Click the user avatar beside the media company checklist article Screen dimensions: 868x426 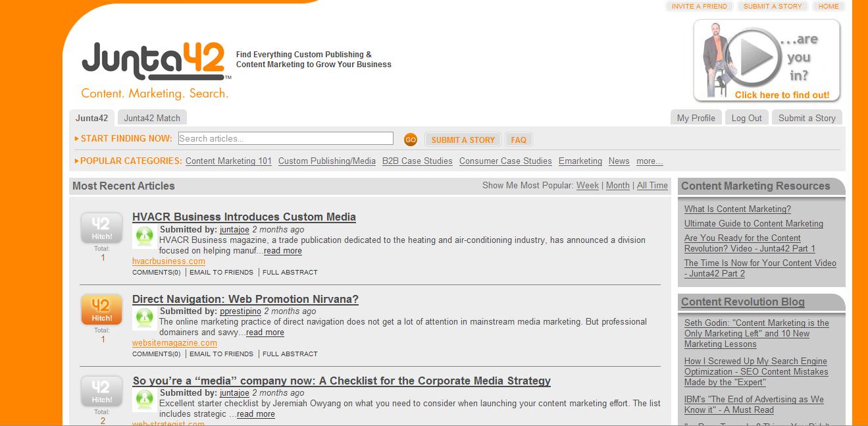coord(144,400)
